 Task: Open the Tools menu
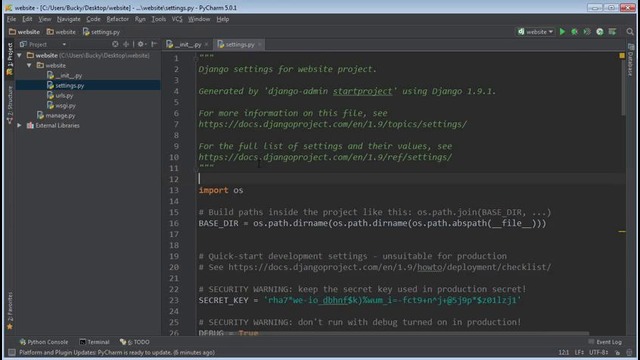point(159,19)
